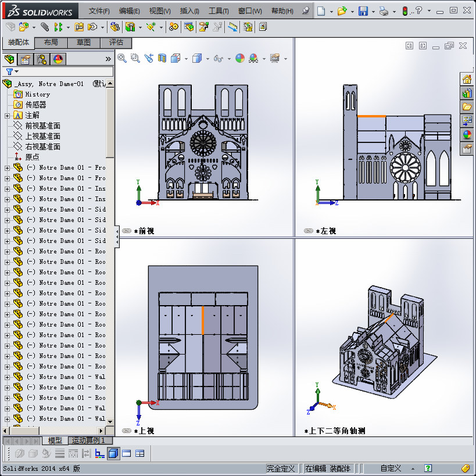Select the 前视基准面 plane in tree
Viewport: 476px width, 476px height.
pyautogui.click(x=42, y=126)
